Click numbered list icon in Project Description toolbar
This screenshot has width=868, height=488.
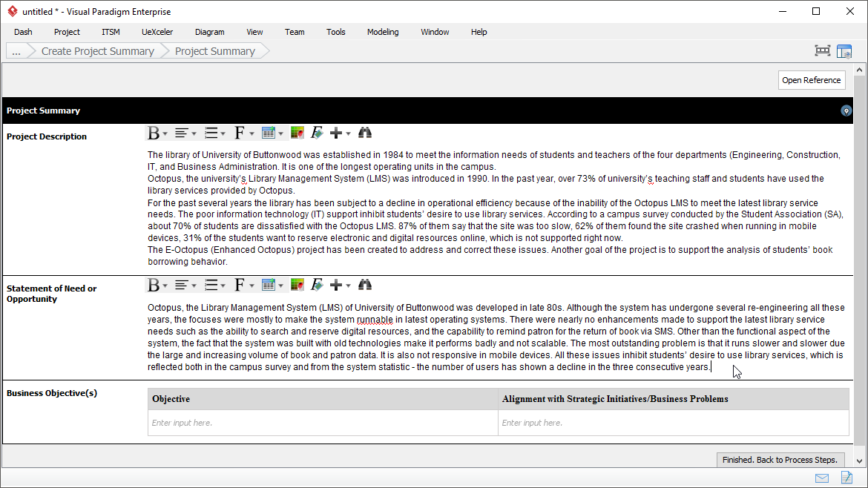(x=211, y=133)
